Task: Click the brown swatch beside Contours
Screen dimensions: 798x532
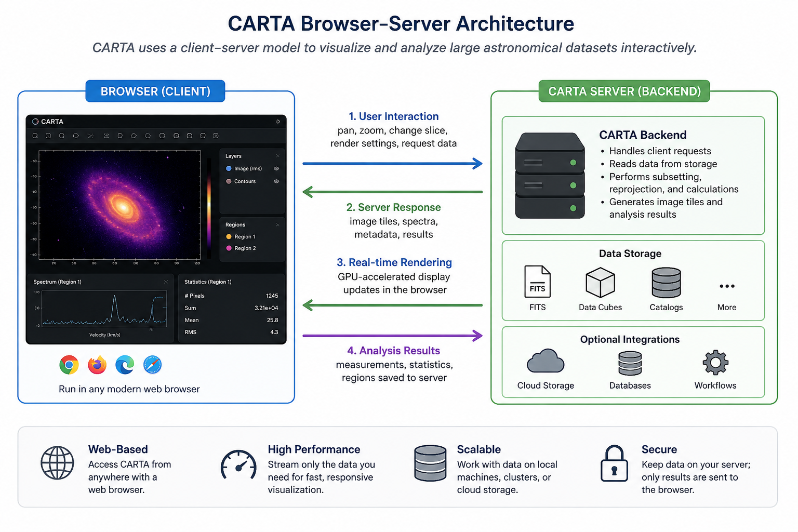Action: [229, 181]
